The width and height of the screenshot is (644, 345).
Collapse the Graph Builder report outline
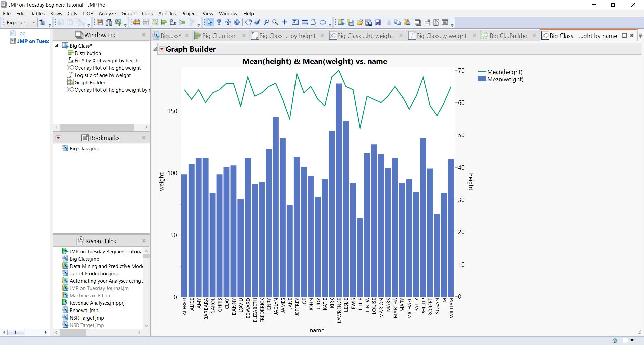click(155, 49)
